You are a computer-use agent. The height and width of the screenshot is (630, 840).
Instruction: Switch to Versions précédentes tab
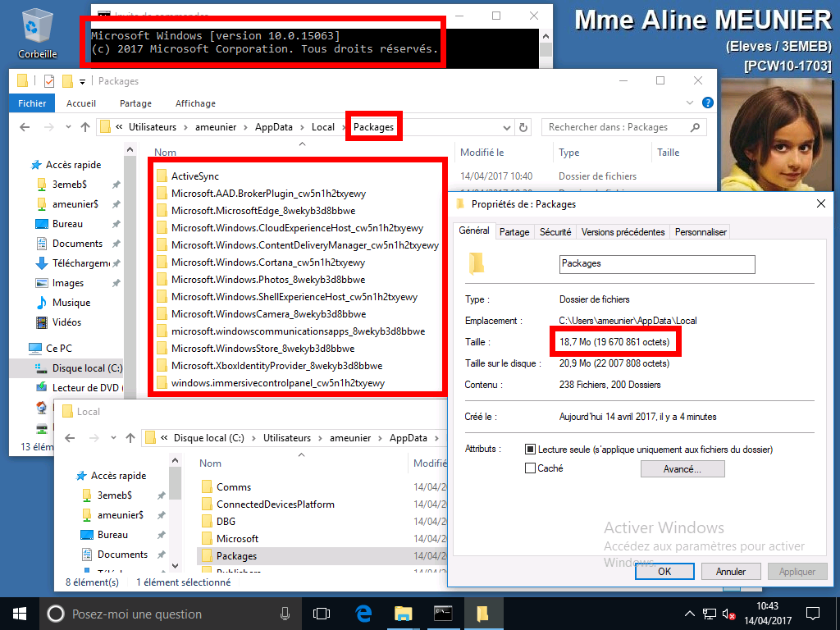[623, 232]
